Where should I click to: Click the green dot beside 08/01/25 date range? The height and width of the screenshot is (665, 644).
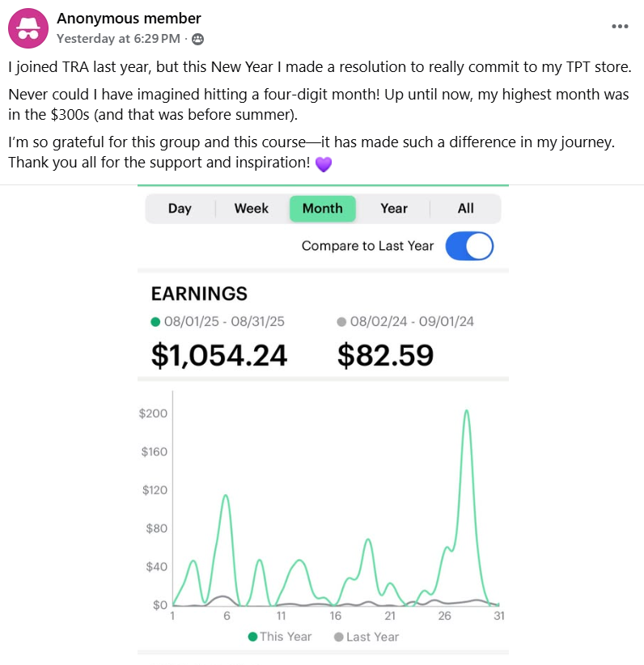coord(156,321)
